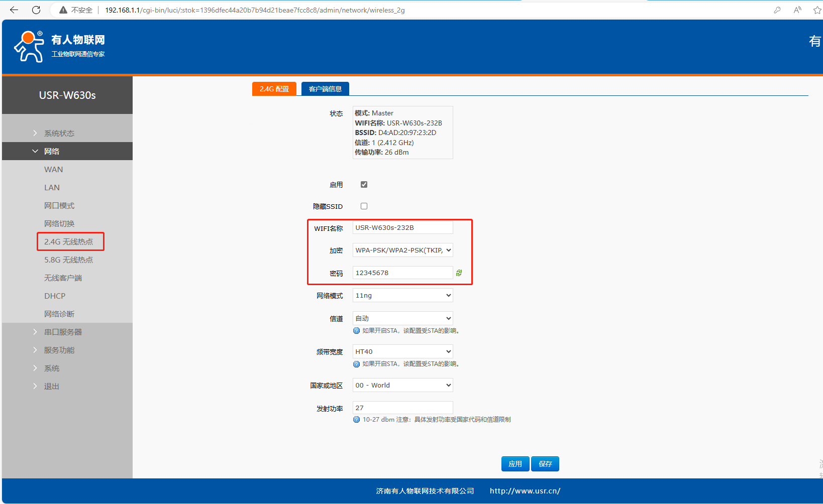Click the info icon under transmit power field
Screen dimensions: 823x504
point(356,420)
